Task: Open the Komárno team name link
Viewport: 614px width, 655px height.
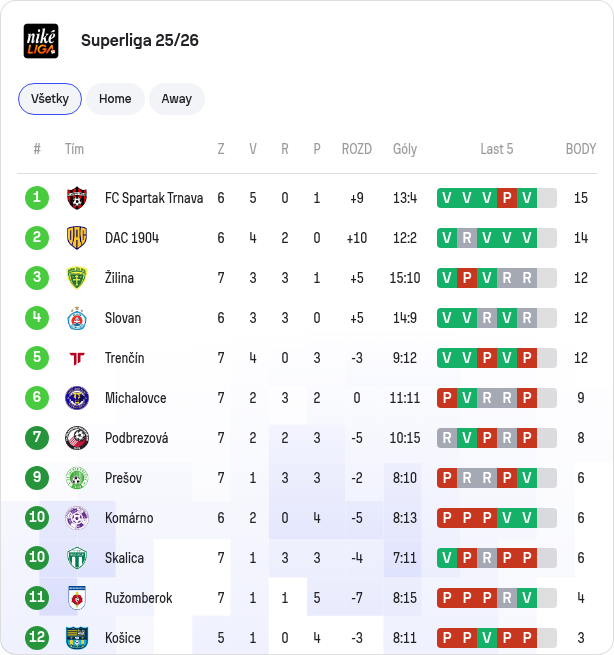Action: point(129,518)
